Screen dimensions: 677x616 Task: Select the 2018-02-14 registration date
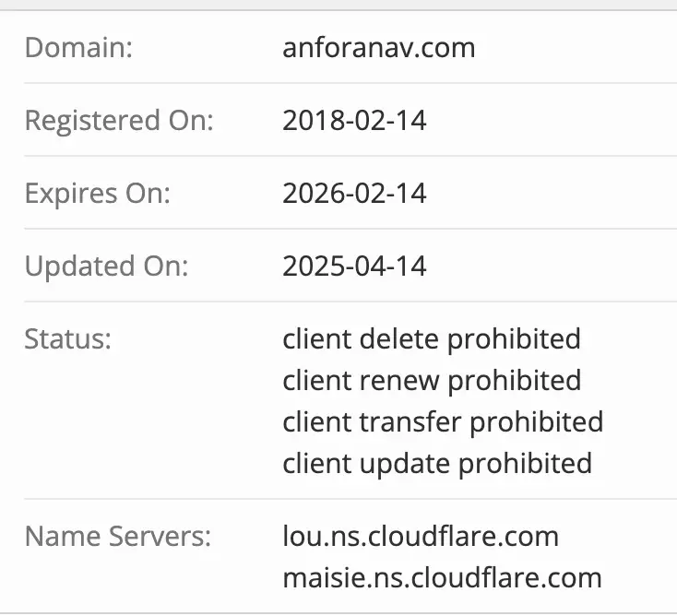(x=355, y=120)
